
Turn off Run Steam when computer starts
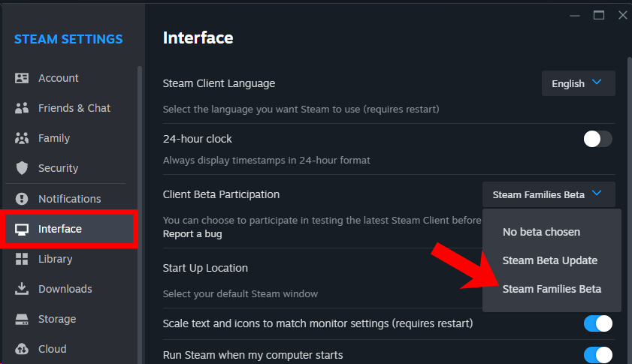(x=597, y=355)
